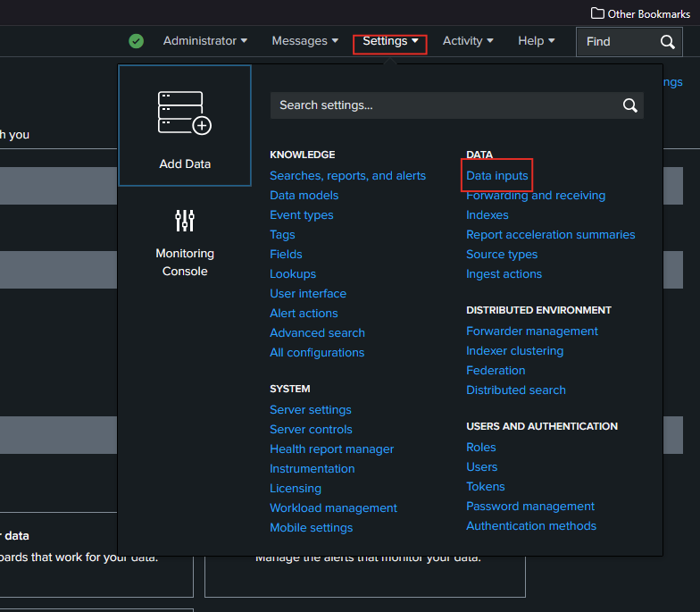The height and width of the screenshot is (612, 700).
Task: Open Forwarder management link
Action: pyautogui.click(x=532, y=331)
